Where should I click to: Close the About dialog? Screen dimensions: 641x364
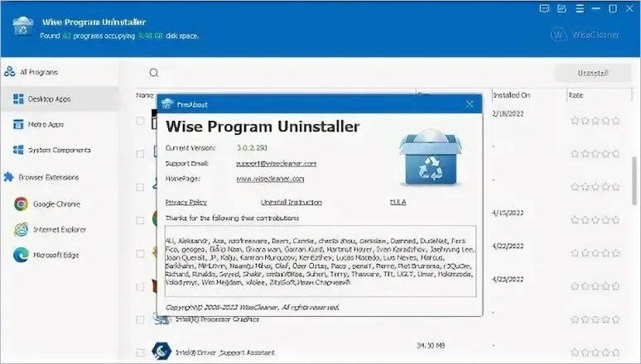[x=470, y=104]
